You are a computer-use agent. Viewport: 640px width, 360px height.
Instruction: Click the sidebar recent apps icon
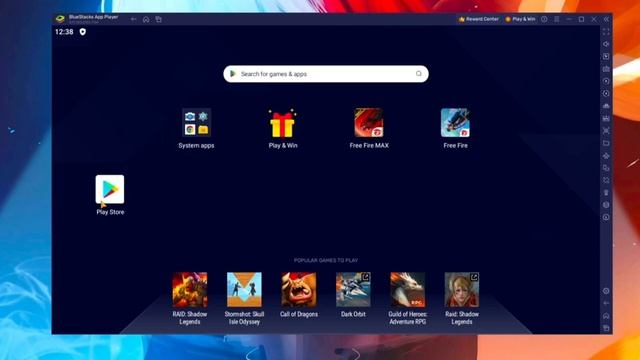click(x=606, y=328)
